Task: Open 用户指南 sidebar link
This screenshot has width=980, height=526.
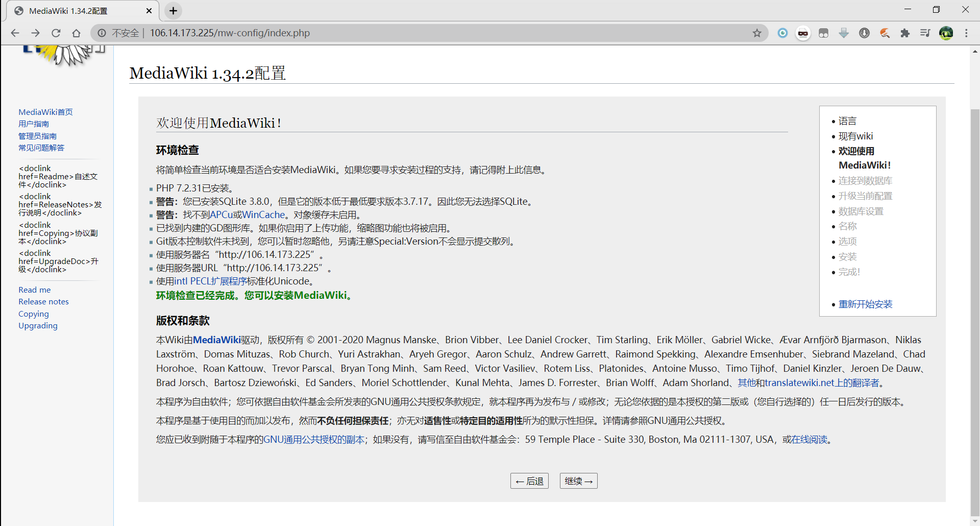Action: point(34,124)
